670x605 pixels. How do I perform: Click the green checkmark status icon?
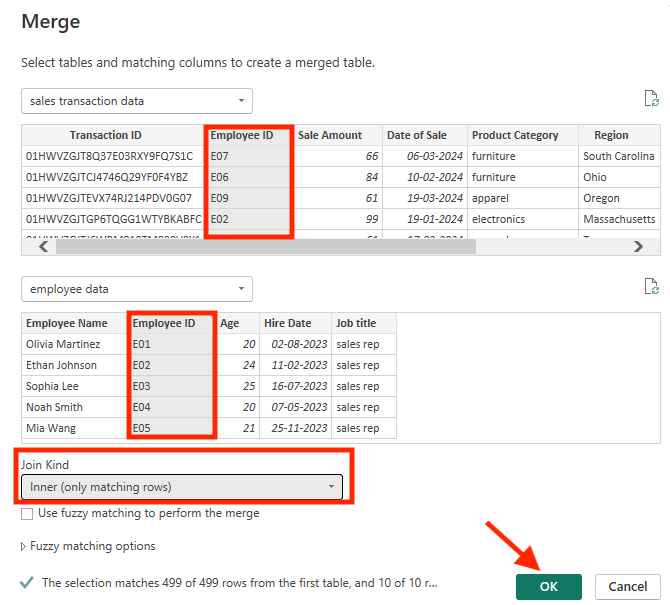pos(27,582)
